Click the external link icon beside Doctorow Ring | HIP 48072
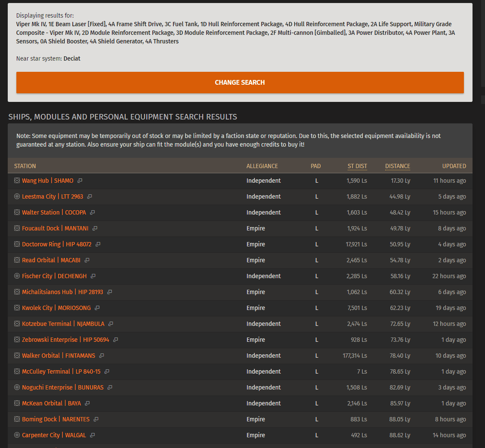 [98, 245]
